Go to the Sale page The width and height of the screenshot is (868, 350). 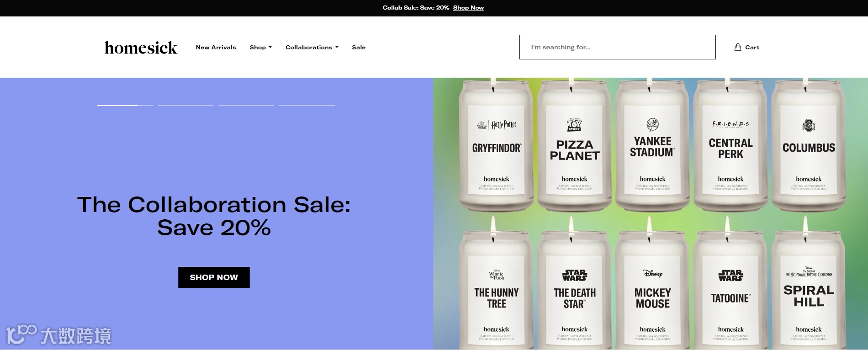pos(359,47)
